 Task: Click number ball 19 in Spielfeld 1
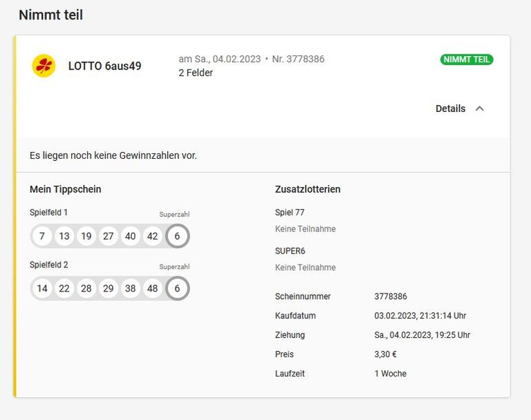86,236
